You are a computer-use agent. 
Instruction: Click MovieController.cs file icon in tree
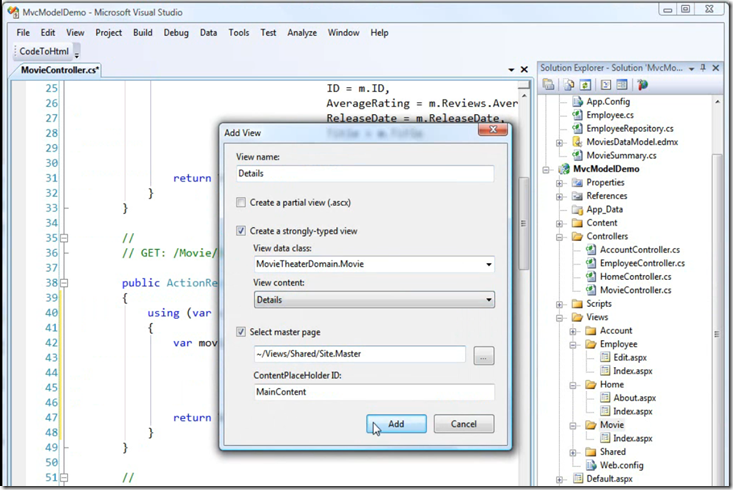[x=591, y=290]
